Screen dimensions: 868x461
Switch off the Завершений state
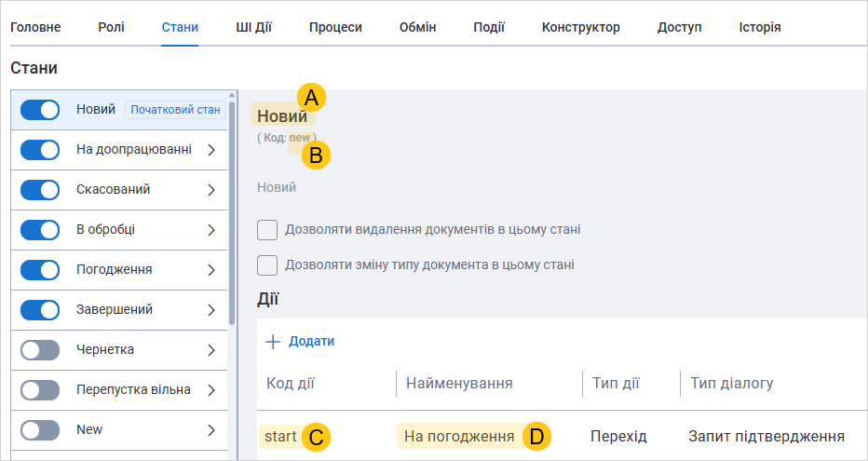[x=40, y=310]
